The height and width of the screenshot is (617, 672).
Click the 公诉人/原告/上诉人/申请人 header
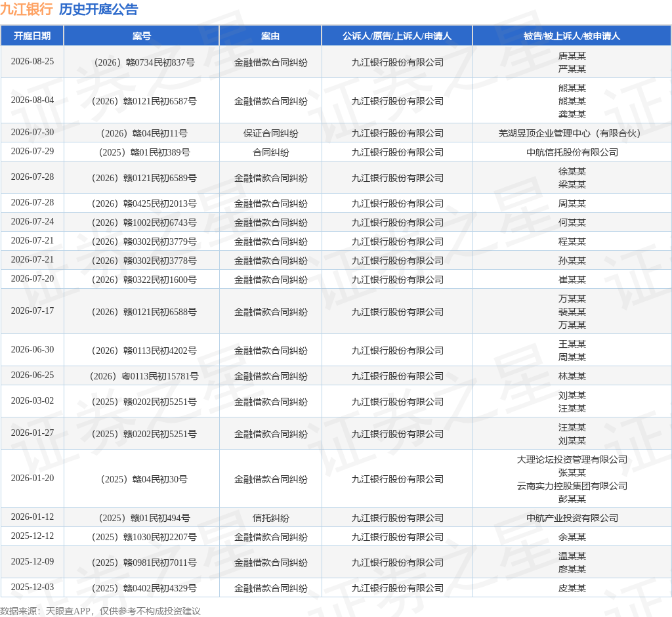tap(397, 36)
